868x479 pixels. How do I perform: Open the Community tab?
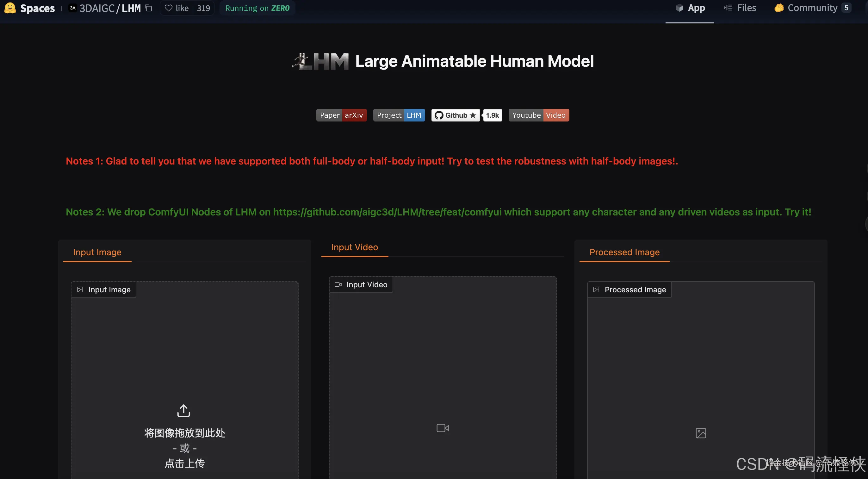pyautogui.click(x=812, y=8)
